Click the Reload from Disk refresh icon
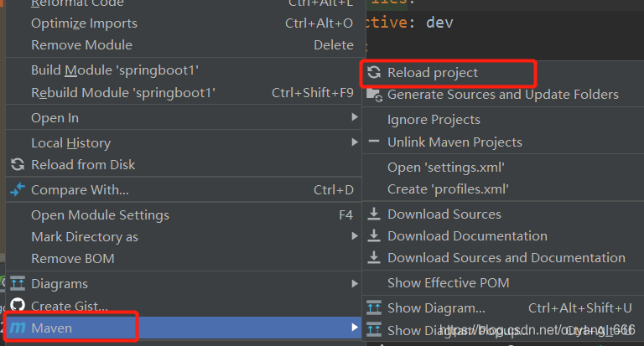Viewport: 644px width, 346px height. coord(18,164)
